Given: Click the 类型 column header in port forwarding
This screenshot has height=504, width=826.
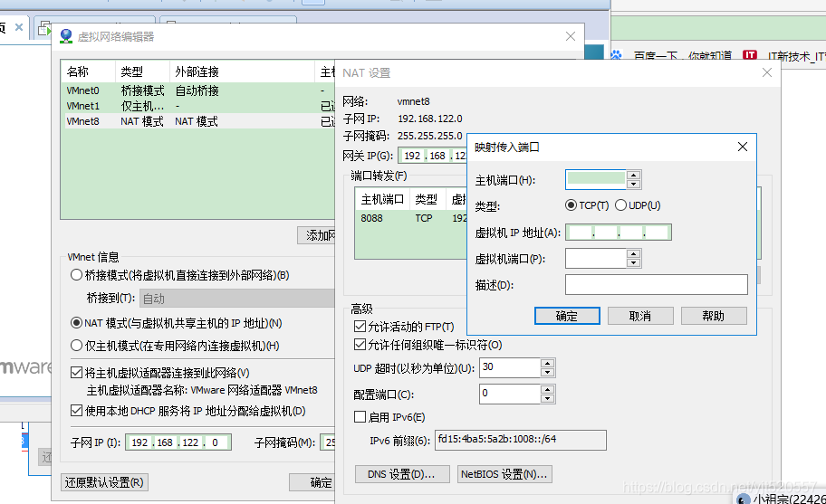Looking at the screenshot, I should [426, 199].
